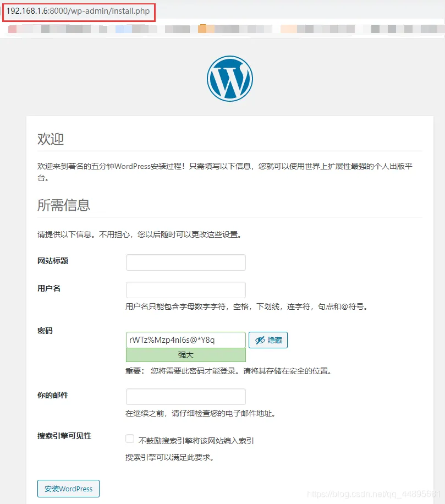Viewport: 445px width, 504px height.
Task: Focus the 用户名 input field
Action: pyautogui.click(x=186, y=290)
